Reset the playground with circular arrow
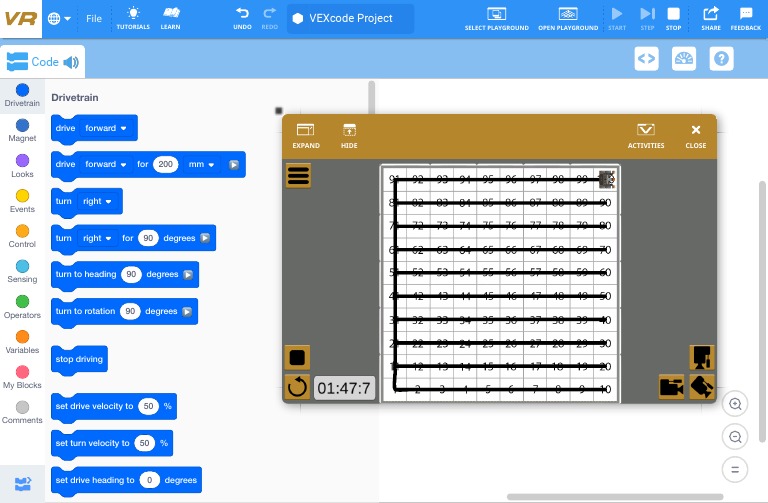Viewport: 768px width, 503px height. [297, 387]
